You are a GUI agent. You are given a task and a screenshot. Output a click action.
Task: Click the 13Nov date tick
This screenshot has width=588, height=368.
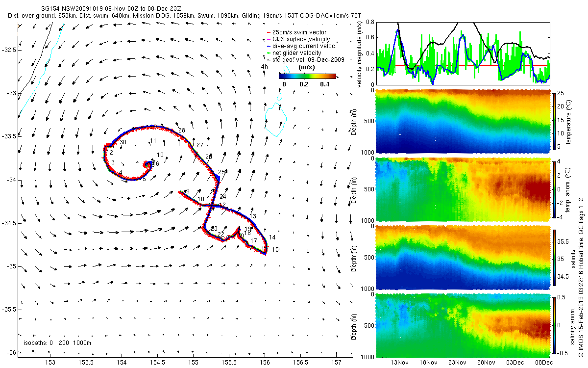(399, 363)
